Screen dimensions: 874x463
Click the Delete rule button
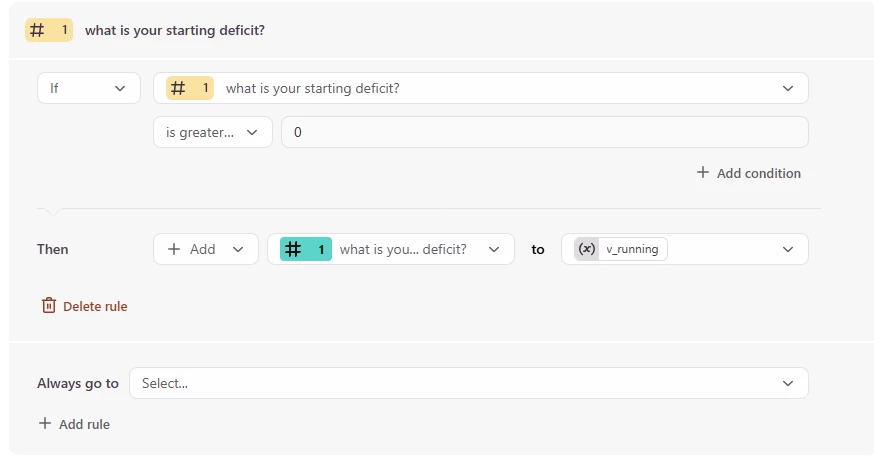(x=94, y=306)
